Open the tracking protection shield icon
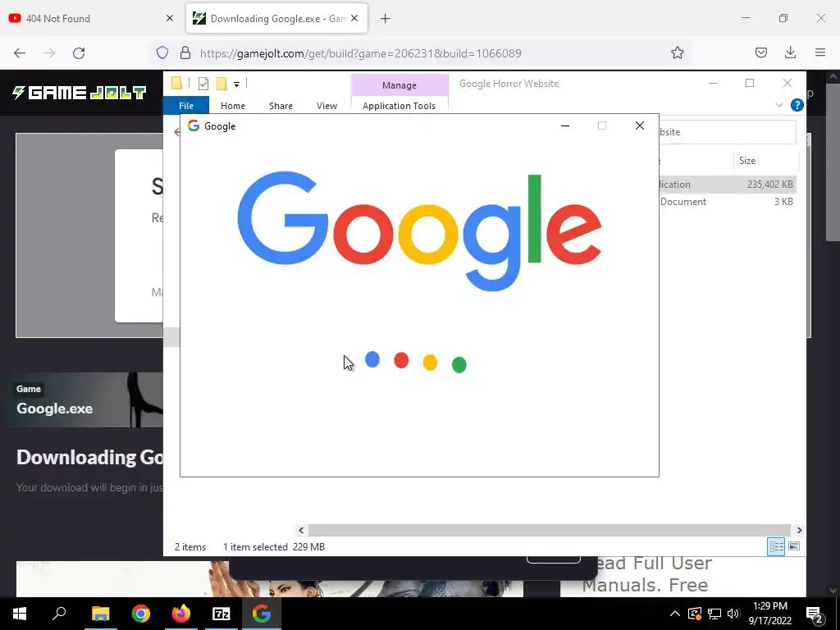Screen dimensions: 840x630 [x=162, y=52]
